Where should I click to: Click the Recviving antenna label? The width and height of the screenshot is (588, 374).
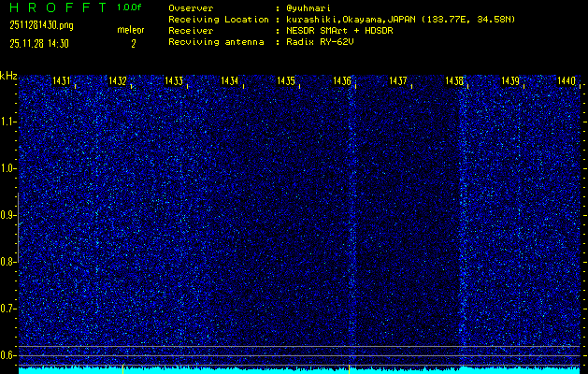(216, 42)
